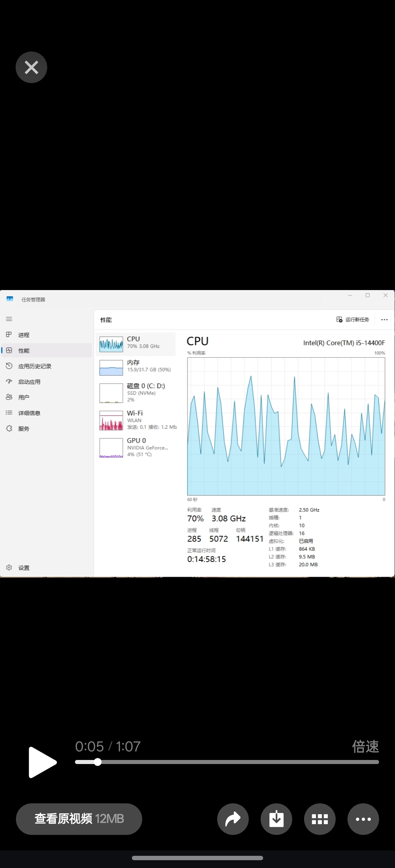Select the GPU 0 resource entry
395x868 pixels.
pos(136,447)
